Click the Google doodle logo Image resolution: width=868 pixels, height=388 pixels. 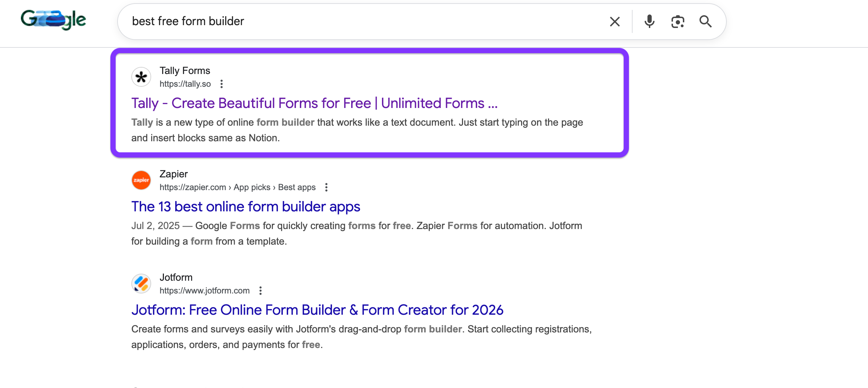[53, 19]
